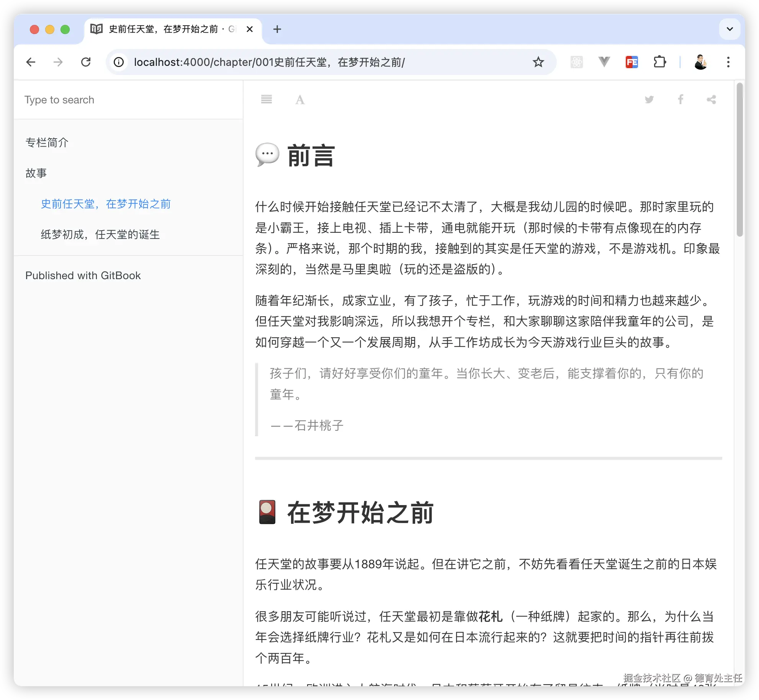Open Chrome three-dot menu
The height and width of the screenshot is (700, 759).
coord(728,62)
